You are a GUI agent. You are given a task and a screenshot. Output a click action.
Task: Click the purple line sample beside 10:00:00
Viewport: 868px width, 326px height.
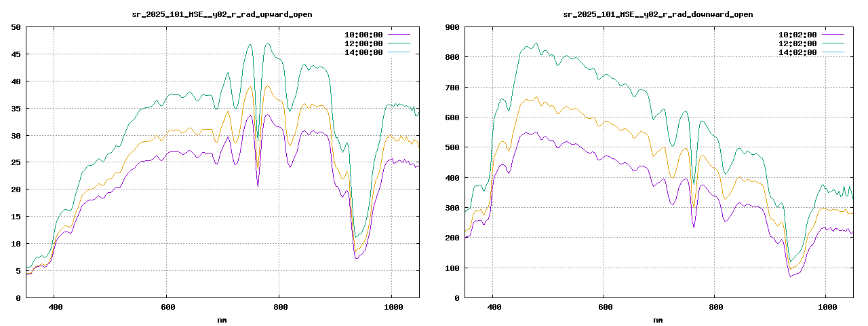(x=399, y=34)
